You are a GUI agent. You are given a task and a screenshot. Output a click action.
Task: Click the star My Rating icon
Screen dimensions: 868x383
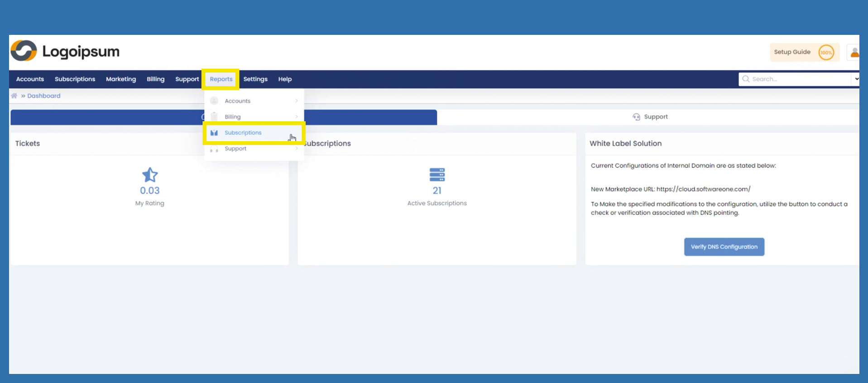[150, 175]
